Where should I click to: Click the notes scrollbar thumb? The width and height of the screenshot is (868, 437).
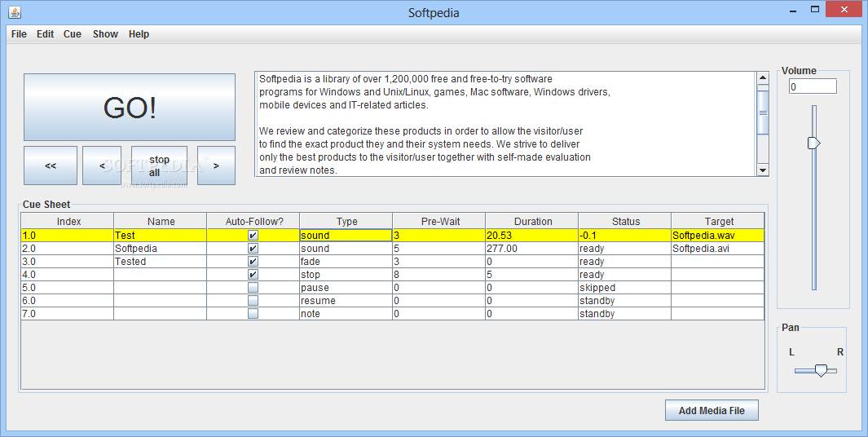pyautogui.click(x=763, y=113)
